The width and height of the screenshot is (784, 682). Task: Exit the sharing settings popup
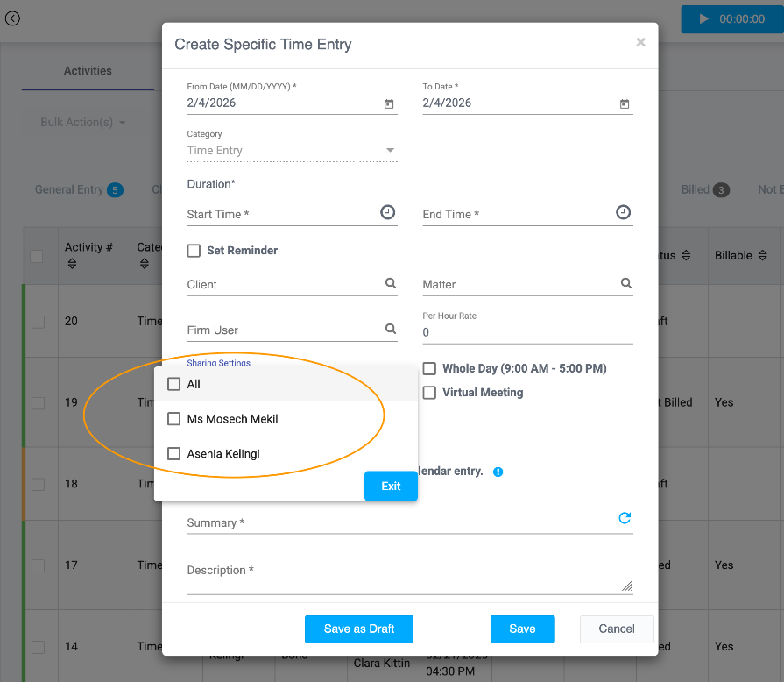[391, 486]
